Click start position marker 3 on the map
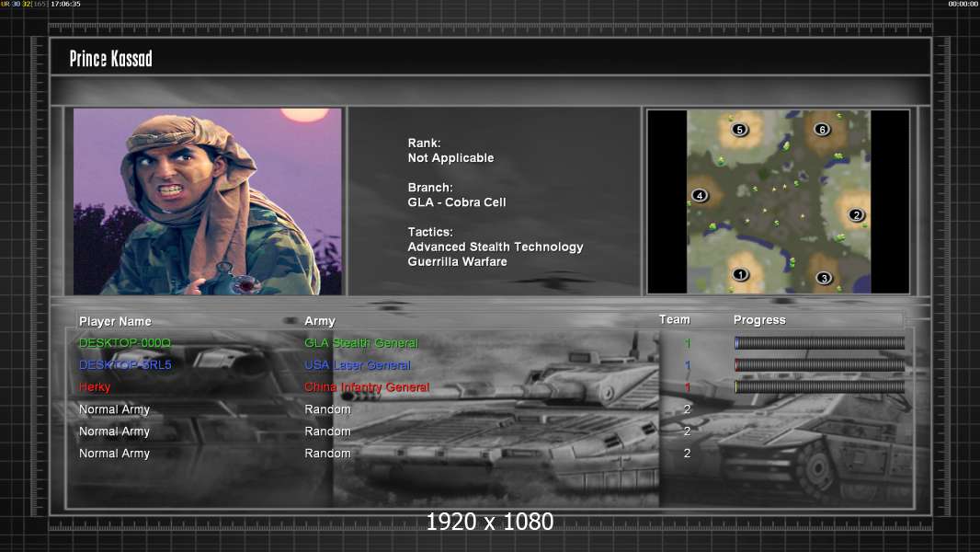This screenshot has height=552, width=980. pyautogui.click(x=824, y=278)
